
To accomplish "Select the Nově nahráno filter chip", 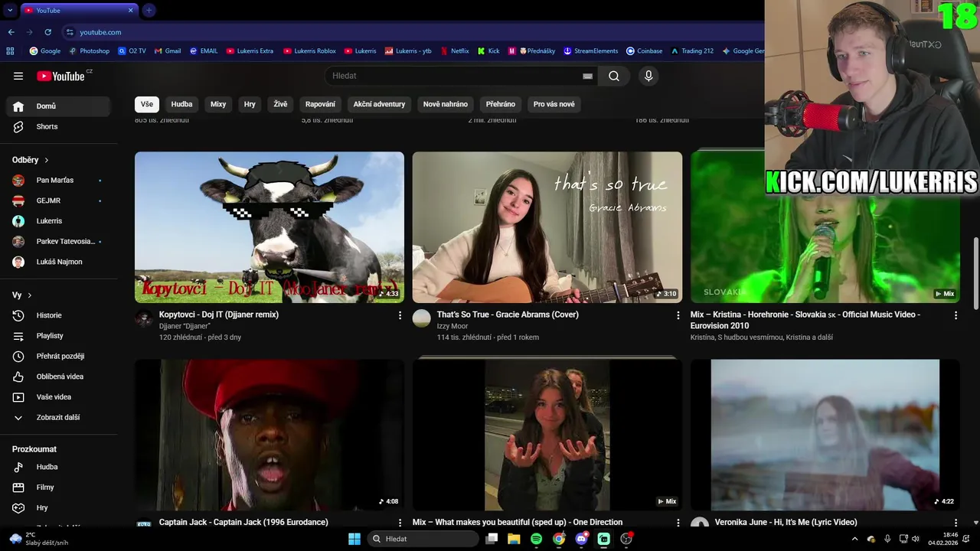I will coord(446,104).
